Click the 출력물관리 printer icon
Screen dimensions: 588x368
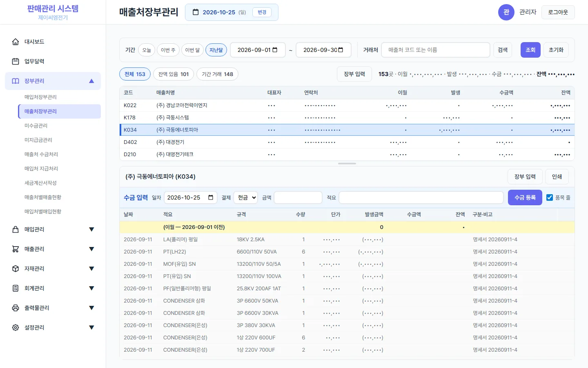pyautogui.click(x=16, y=308)
